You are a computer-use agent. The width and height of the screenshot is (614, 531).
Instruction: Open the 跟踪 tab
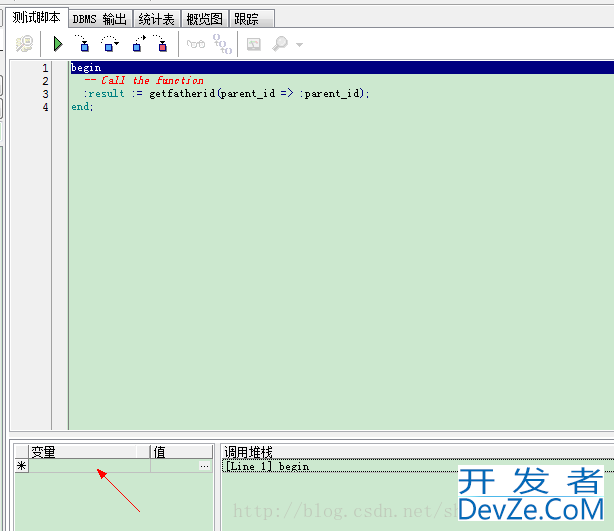click(251, 19)
